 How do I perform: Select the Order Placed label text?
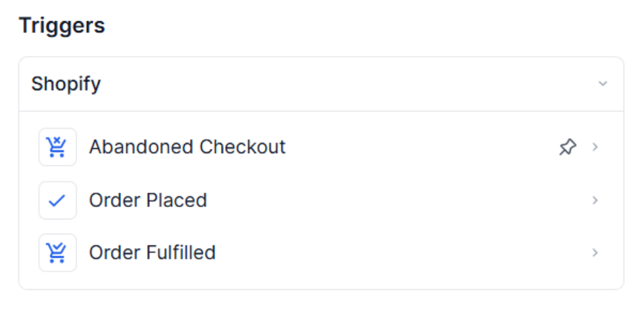148,200
